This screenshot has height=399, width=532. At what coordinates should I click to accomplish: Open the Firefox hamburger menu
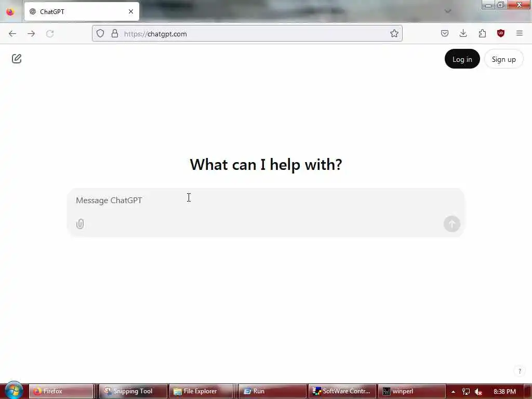[x=520, y=33]
